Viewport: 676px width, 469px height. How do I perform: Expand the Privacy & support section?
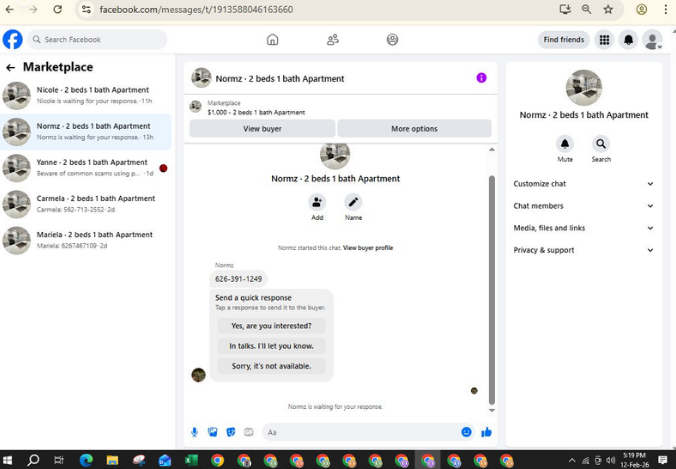583,250
